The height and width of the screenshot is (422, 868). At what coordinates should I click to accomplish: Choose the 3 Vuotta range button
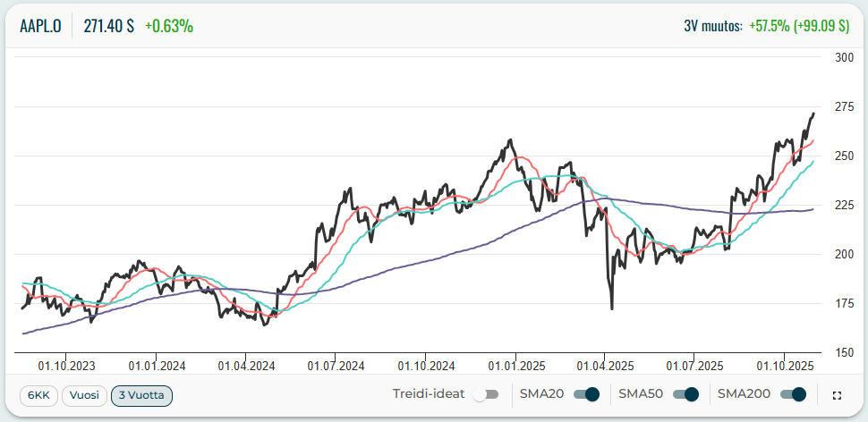(141, 394)
